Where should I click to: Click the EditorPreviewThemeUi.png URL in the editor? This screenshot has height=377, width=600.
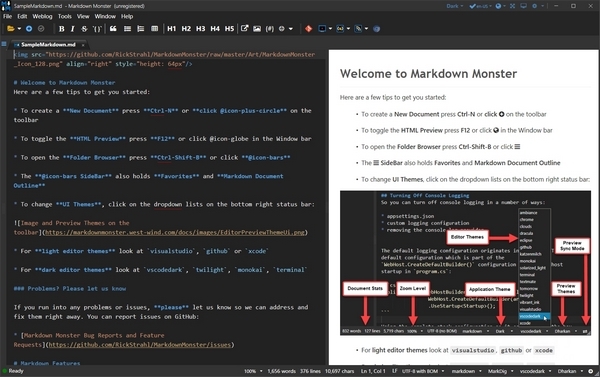175,232
